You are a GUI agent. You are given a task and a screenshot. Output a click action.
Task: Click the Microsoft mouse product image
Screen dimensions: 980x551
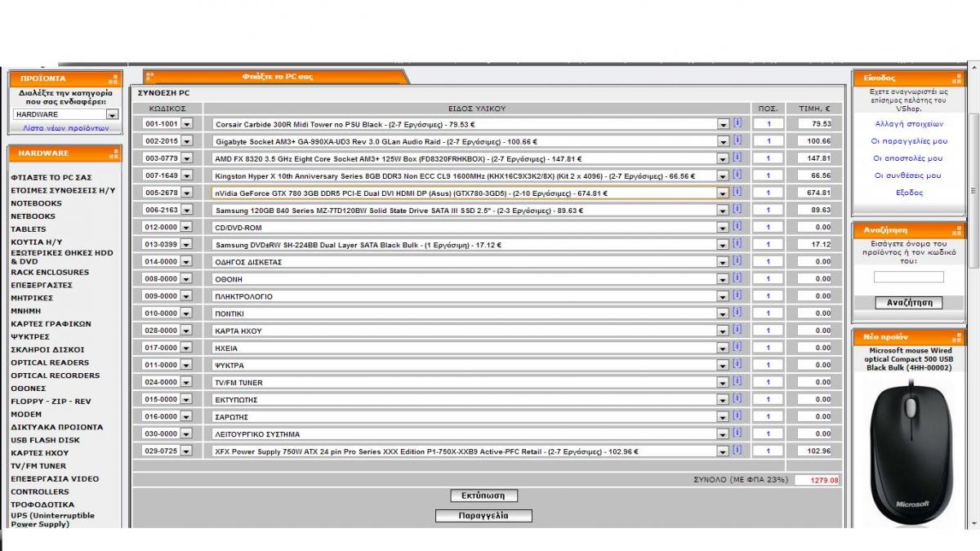[x=909, y=451]
